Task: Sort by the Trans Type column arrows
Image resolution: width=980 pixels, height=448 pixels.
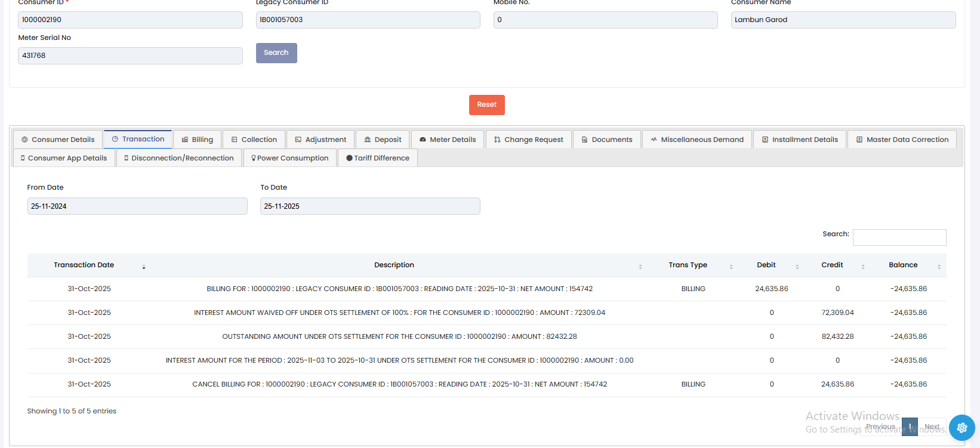Action: click(x=731, y=267)
